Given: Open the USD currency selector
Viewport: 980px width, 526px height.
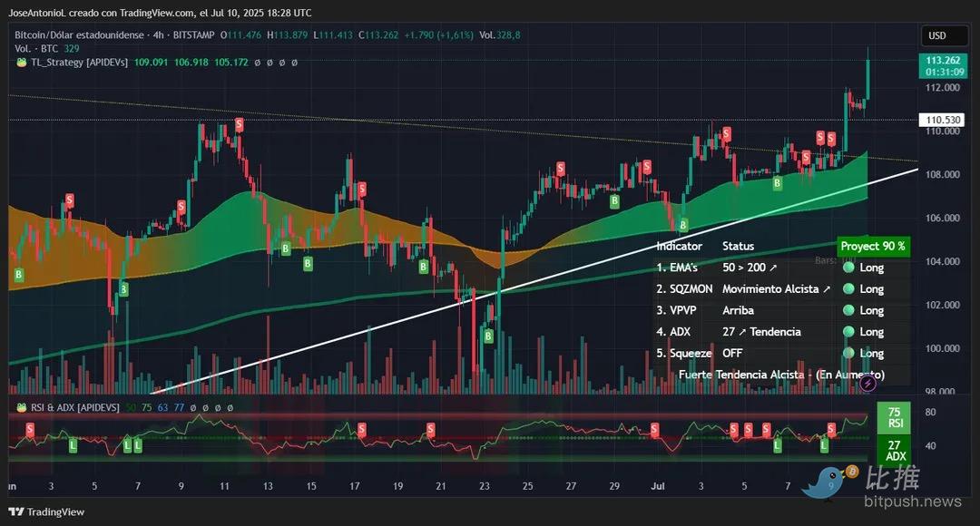Looking at the screenshot, I should (x=936, y=36).
